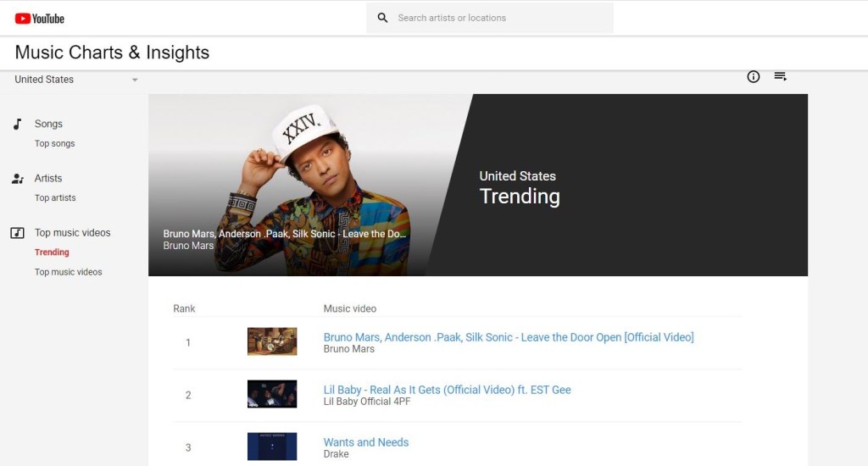The image size is (868, 466).
Task: Click the YouTube logo
Action: coord(39,19)
